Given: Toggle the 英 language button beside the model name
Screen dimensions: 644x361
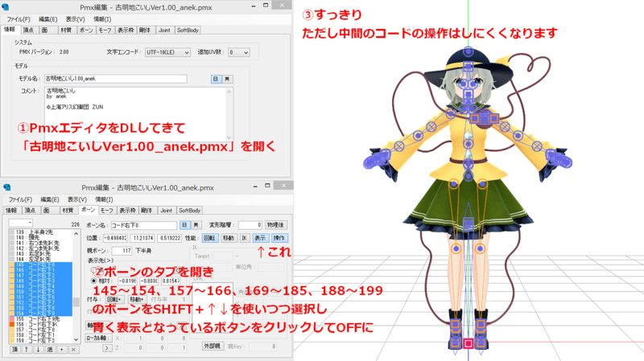Looking at the screenshot, I should click(227, 79).
